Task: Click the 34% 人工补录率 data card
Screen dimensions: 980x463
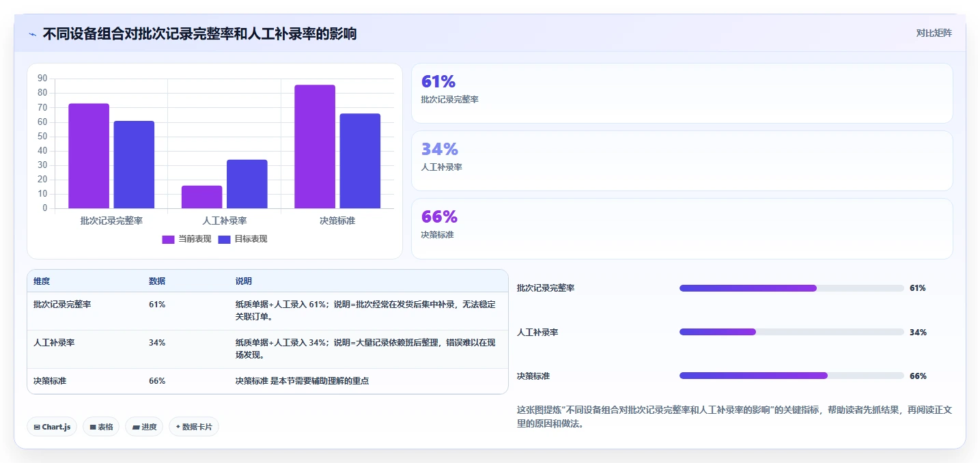Action: click(682, 160)
